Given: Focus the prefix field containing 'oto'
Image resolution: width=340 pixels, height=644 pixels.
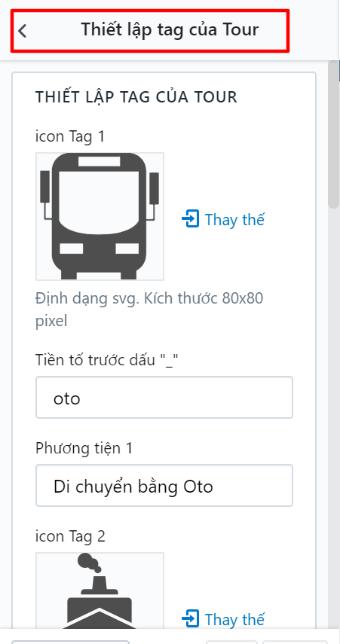Looking at the screenshot, I should click(164, 397).
